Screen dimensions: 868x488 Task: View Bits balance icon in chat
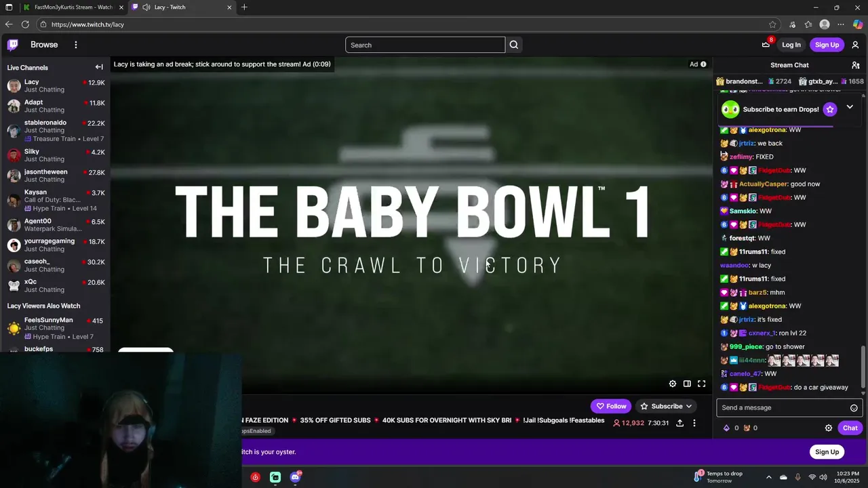727,428
